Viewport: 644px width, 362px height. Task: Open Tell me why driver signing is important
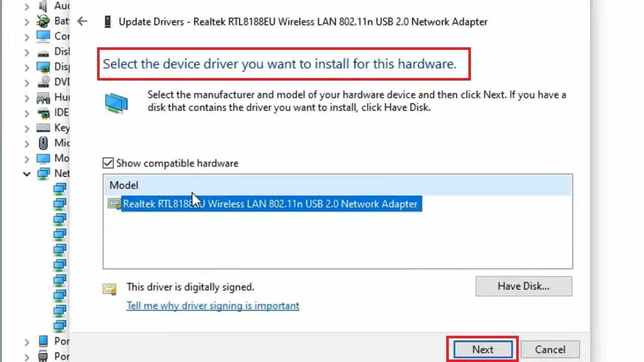point(212,306)
